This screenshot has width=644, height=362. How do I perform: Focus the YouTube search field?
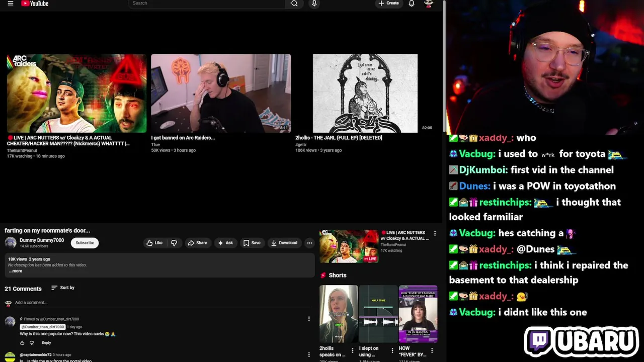206,4
